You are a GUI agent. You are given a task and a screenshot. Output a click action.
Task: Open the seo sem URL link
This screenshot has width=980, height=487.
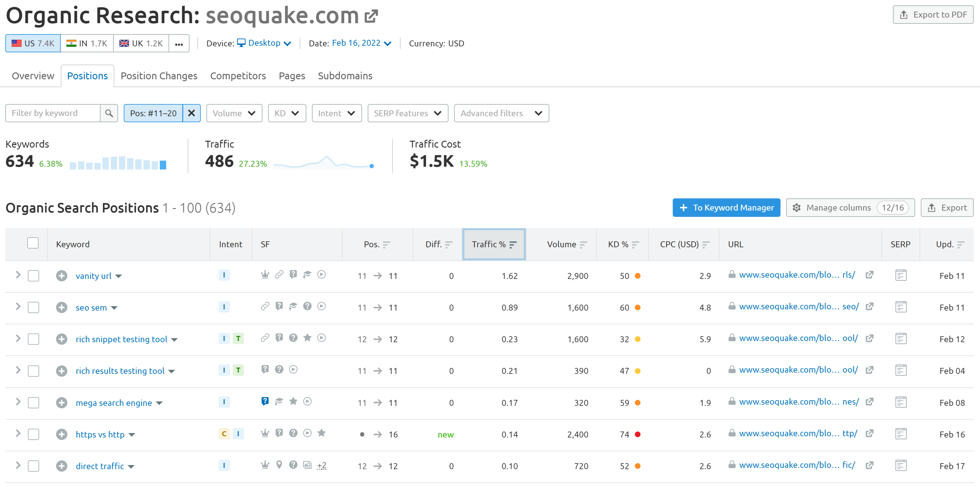(799, 306)
